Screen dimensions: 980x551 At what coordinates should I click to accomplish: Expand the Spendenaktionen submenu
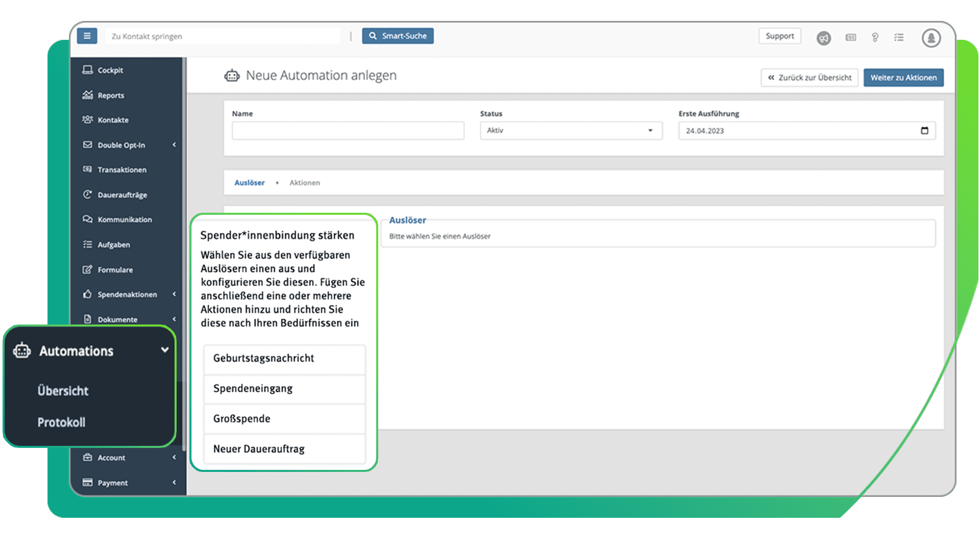(174, 294)
